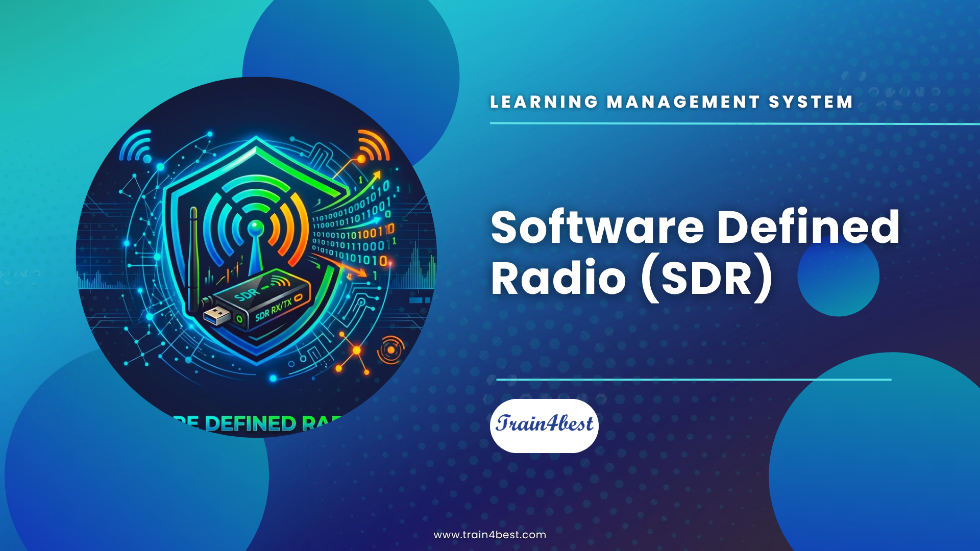Image resolution: width=980 pixels, height=551 pixels.
Task: Click the SDR RX/TX label on device
Action: 273,310
